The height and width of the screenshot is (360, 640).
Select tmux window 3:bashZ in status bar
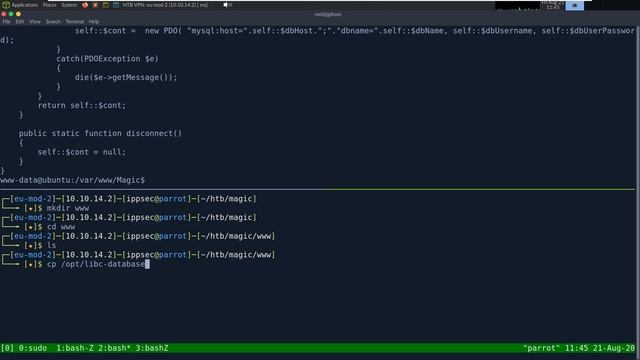152,348
